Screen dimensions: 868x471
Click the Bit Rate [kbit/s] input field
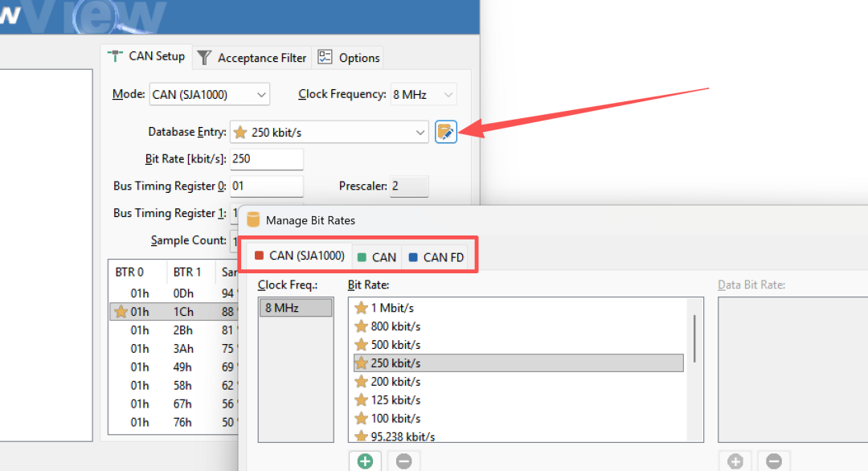[267, 159]
